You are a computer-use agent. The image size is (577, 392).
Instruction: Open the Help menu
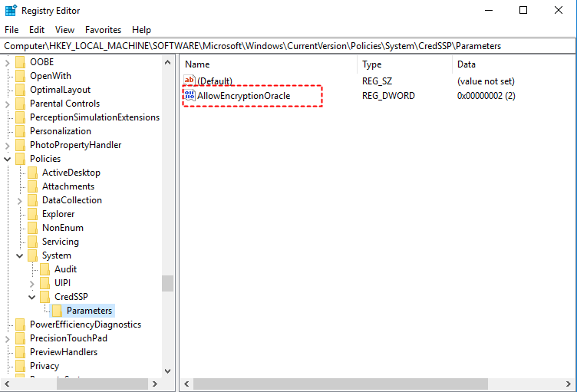[x=141, y=30]
